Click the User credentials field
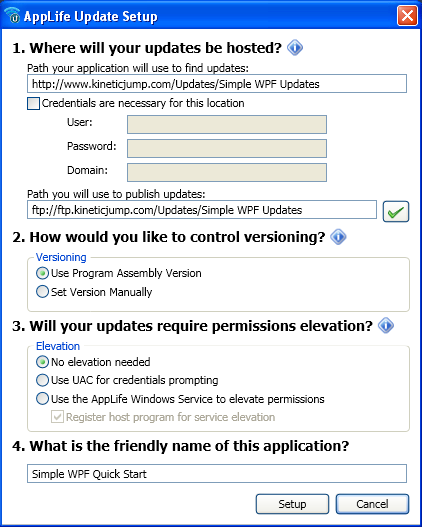Image resolution: width=422 pixels, height=527 pixels. pos(227,124)
